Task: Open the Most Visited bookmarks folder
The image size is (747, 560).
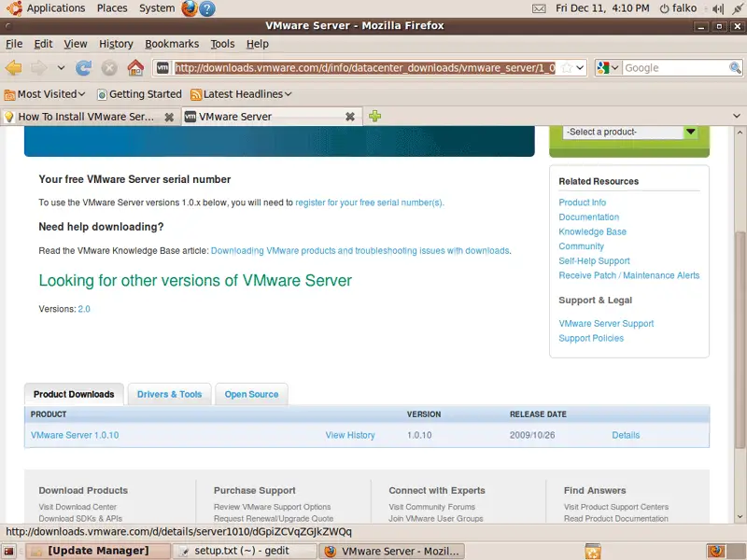Action: point(45,94)
